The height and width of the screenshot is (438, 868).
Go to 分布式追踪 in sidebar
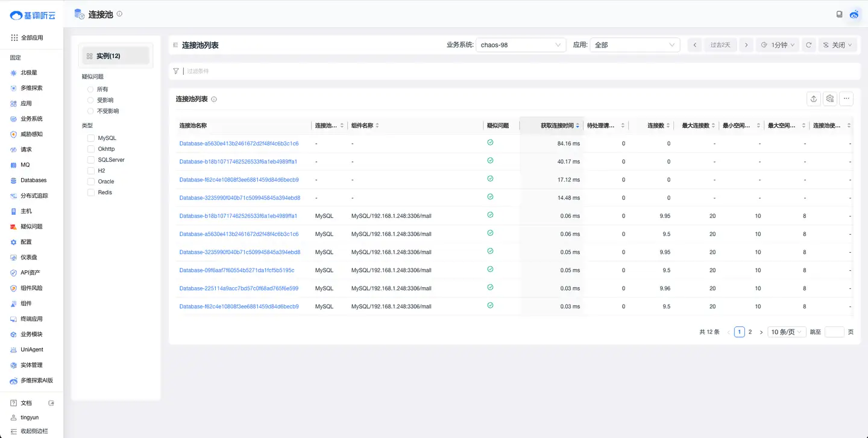[x=34, y=195]
